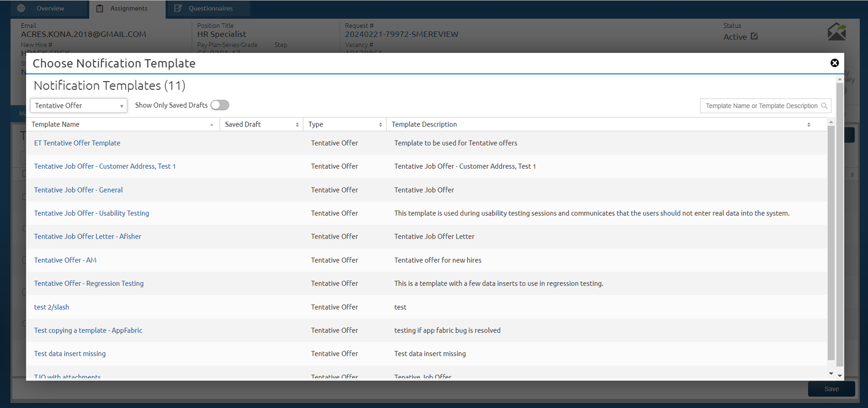868x408 pixels.
Task: Open request number 20240221-79972-SMEREVIEW link
Action: click(402, 34)
